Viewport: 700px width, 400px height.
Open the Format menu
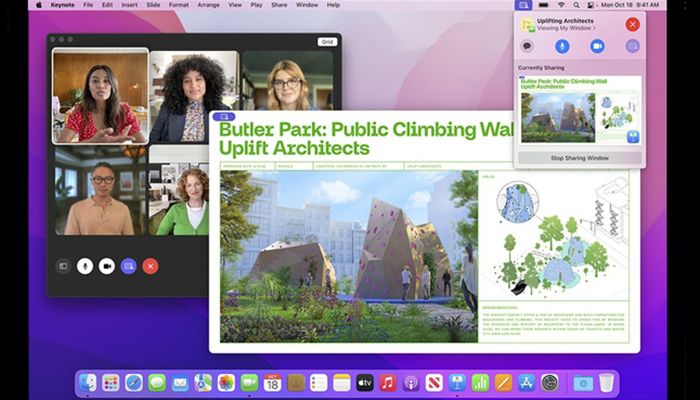click(179, 5)
